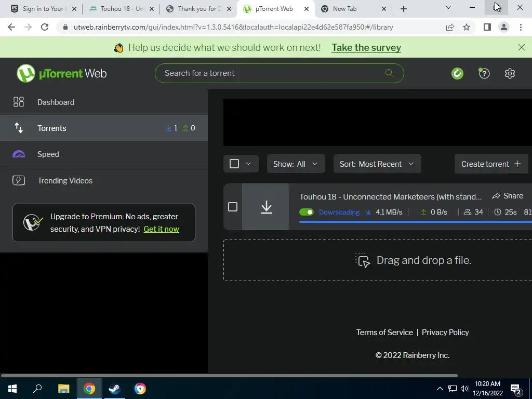532x399 pixels.
Task: Open Chrome three-dot menu
Action: point(521,27)
